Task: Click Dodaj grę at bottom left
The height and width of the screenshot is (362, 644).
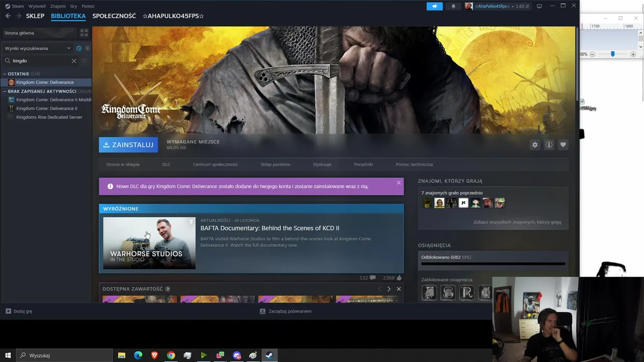Action: point(19,311)
